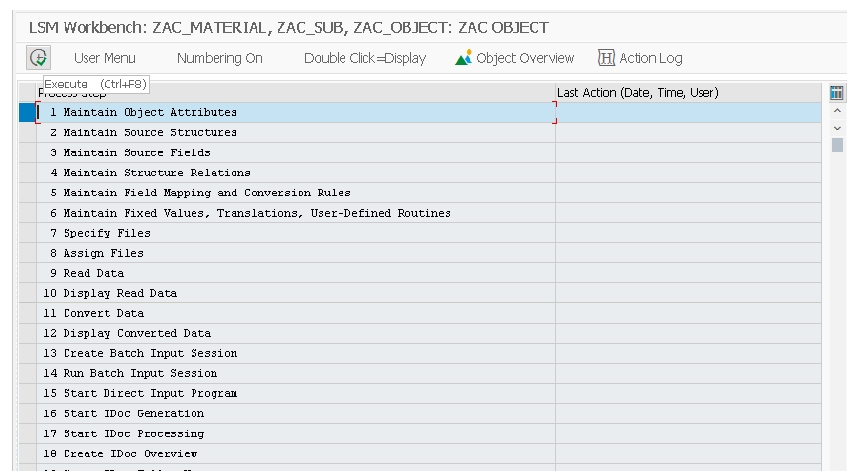Screen dimensions: 847x471
Task: Select step Maintain Field Mapping and Conversion Rules
Action: [x=207, y=193]
